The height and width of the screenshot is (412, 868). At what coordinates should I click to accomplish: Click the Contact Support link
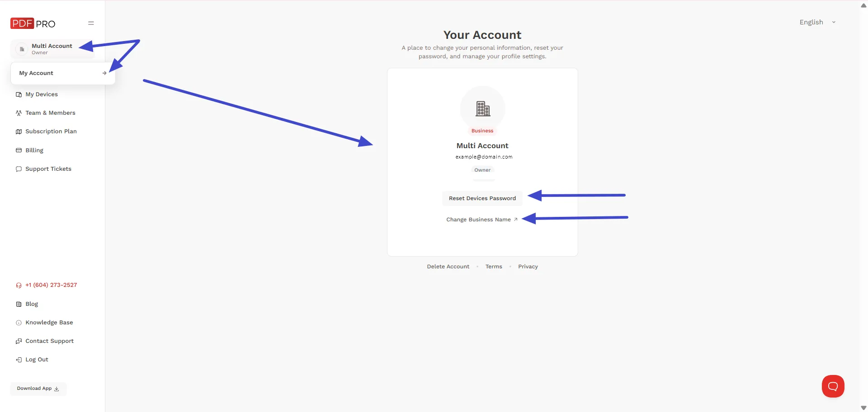pyautogui.click(x=50, y=341)
